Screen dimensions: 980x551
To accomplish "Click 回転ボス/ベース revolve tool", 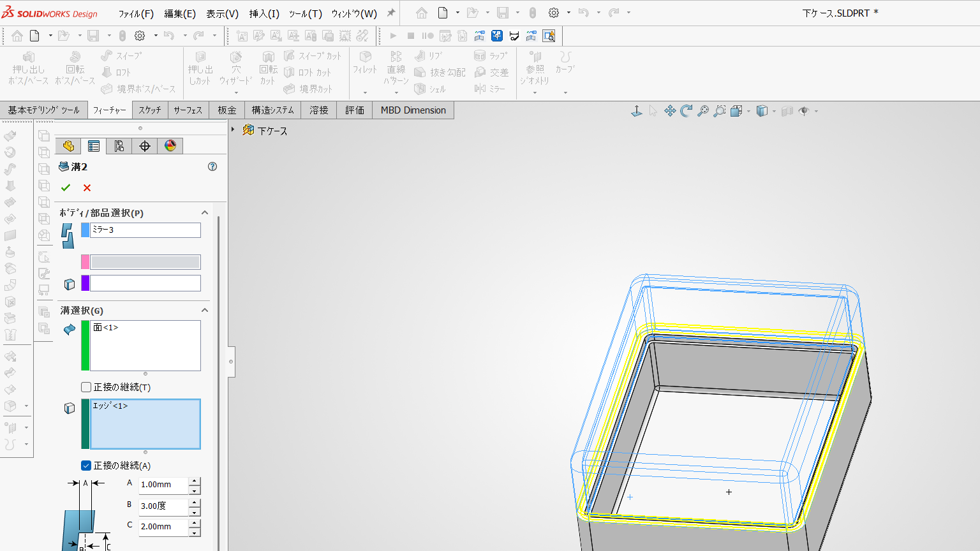I will pyautogui.click(x=75, y=69).
